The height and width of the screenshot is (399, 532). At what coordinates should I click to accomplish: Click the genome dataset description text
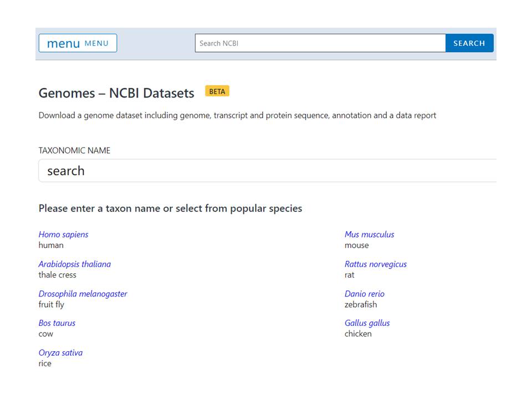tap(237, 116)
